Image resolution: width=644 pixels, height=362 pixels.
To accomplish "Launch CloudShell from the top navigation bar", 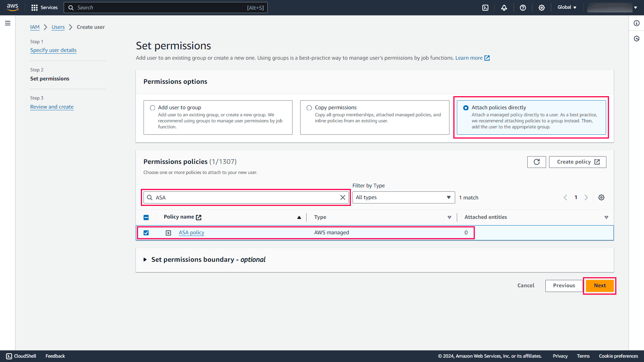I will (x=485, y=7).
